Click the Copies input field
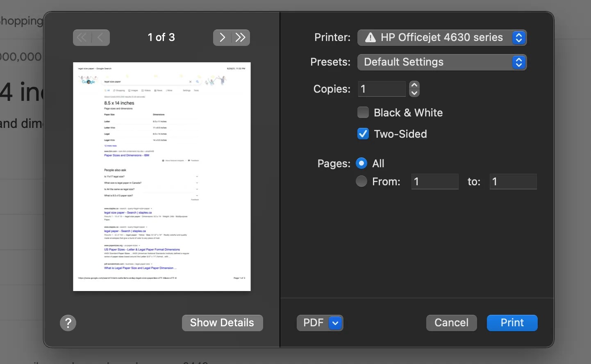Screen dimensions: 591x364 click(x=381, y=89)
